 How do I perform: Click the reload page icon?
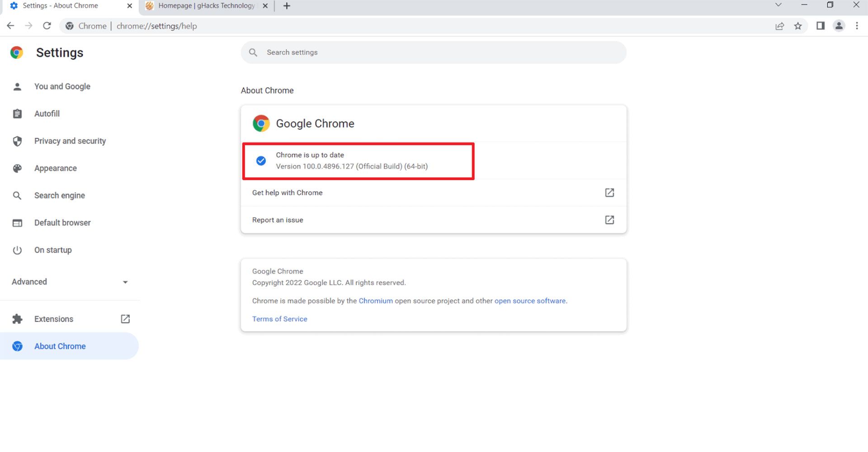click(x=47, y=26)
